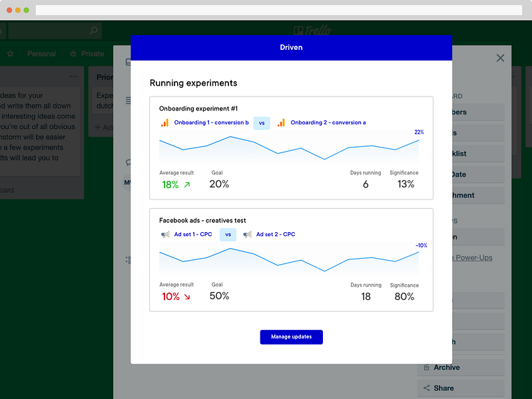Click the 20% goal value
This screenshot has width=532, height=399.
click(219, 184)
